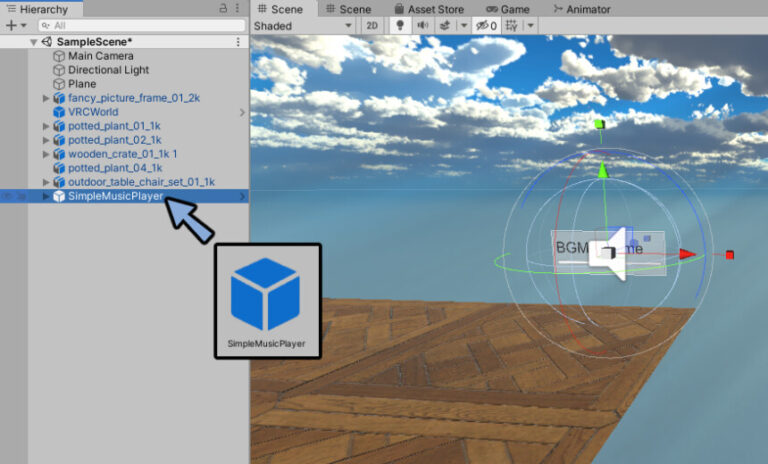Viewport: 768px width, 464px height.
Task: Click the plus button to create an object
Action: [11, 25]
